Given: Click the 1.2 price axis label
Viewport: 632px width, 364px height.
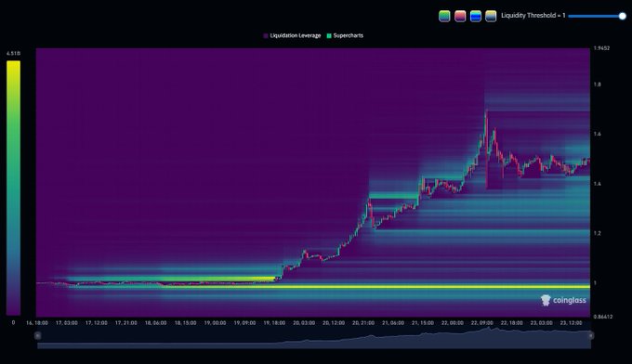Looking at the screenshot, I should tap(597, 234).
